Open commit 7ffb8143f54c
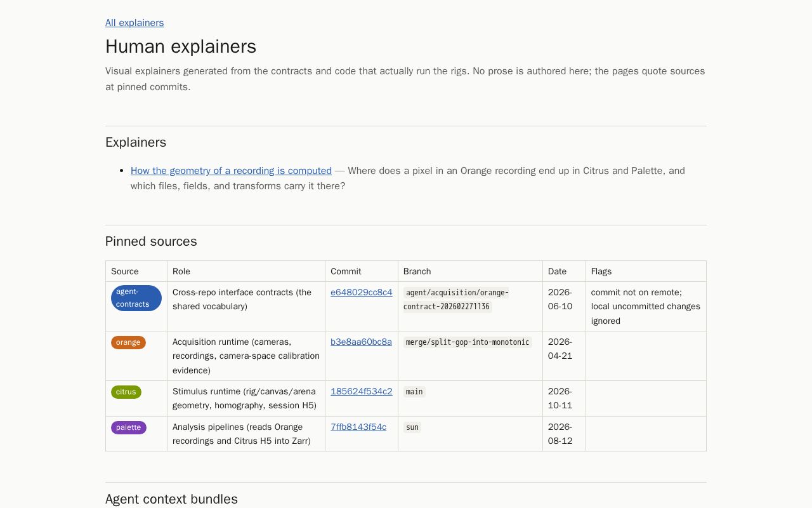The height and width of the screenshot is (508, 812). (x=358, y=427)
